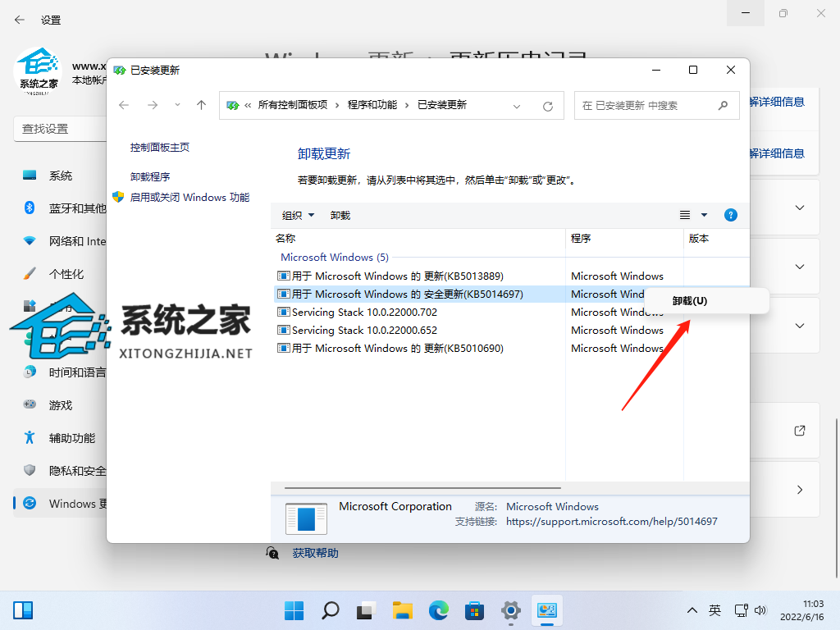This screenshot has height=630, width=840.
Task: Open clock showing 11:03 2022/6/16
Action: (802, 610)
